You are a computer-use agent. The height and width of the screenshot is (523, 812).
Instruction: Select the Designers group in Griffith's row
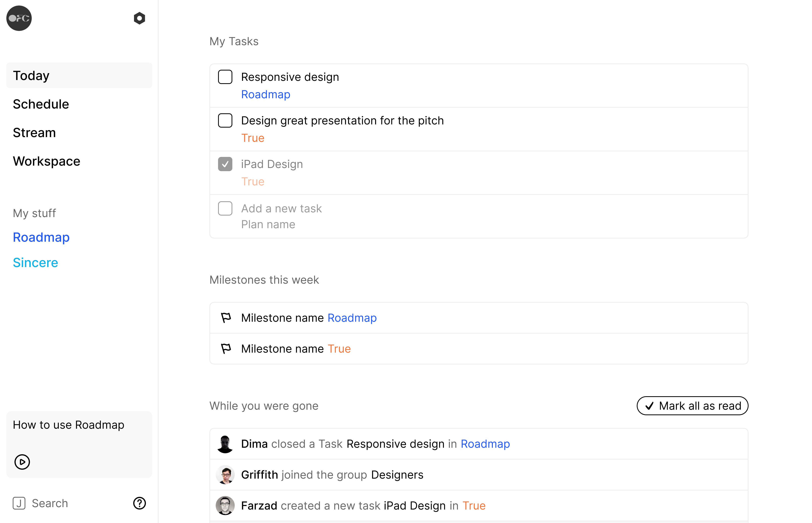click(x=397, y=475)
